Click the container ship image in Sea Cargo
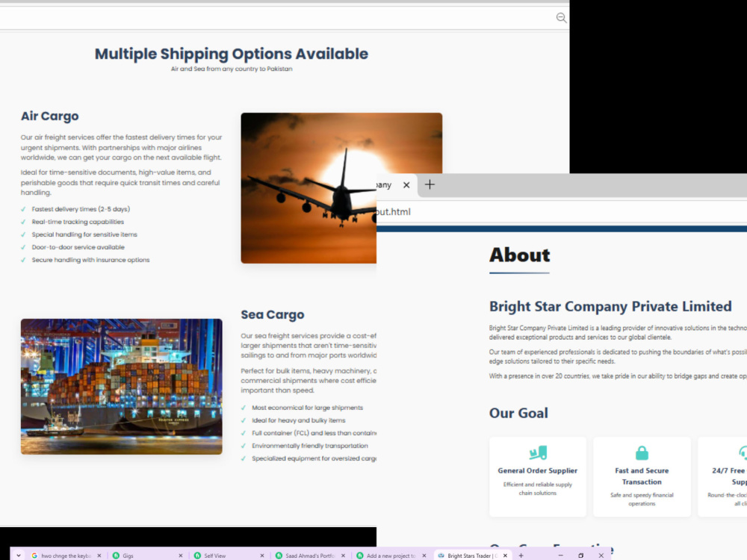The height and width of the screenshot is (560, 747). pos(122,386)
